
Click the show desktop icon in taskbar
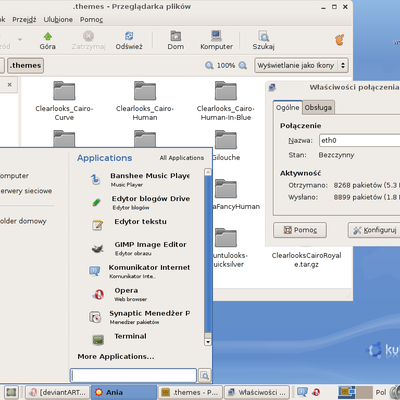pos(11,392)
